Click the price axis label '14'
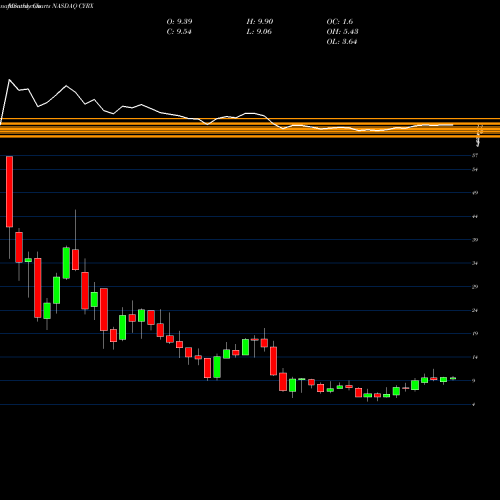Image resolution: width=500 pixels, height=500 pixels. (475, 357)
